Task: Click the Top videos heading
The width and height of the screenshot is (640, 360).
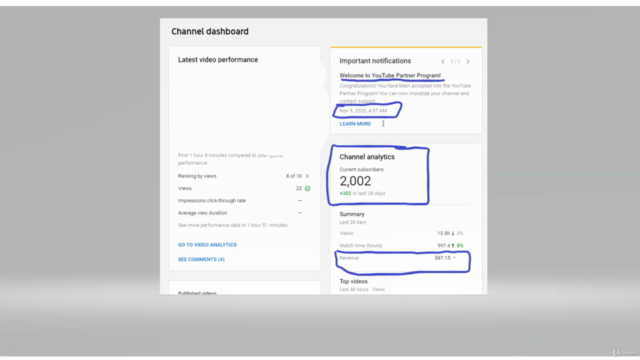Action: point(353,281)
